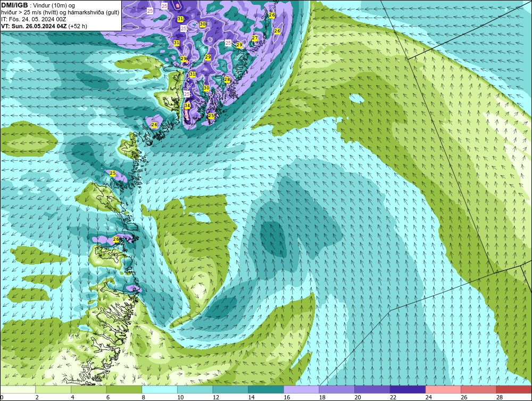This screenshot has height=401, width=532.
Task: Click the legend scale value 14
Action: pos(251,397)
